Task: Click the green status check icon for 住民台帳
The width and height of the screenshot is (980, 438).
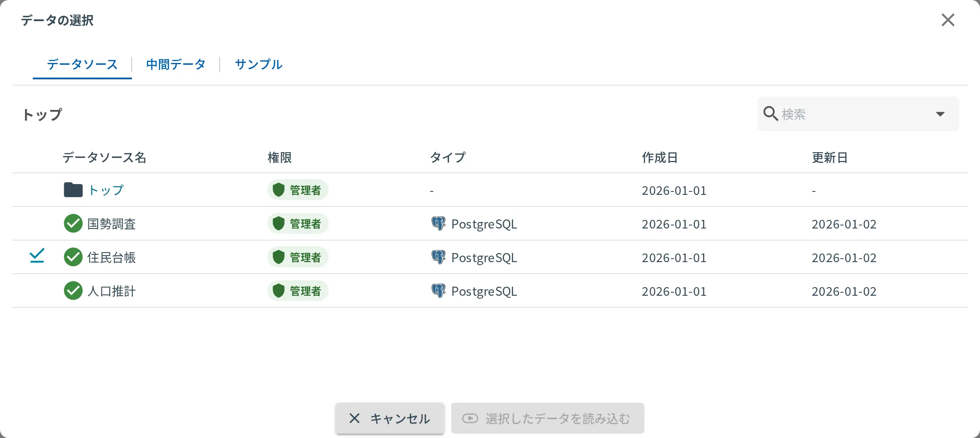Action: (73, 257)
